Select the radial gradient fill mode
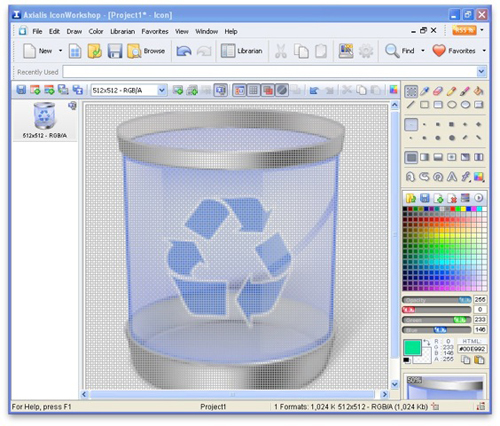The image size is (500, 426). 452,157
